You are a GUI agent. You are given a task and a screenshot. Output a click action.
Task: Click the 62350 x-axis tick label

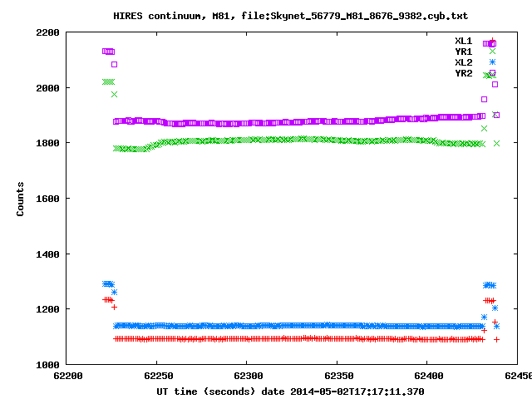[339, 376]
